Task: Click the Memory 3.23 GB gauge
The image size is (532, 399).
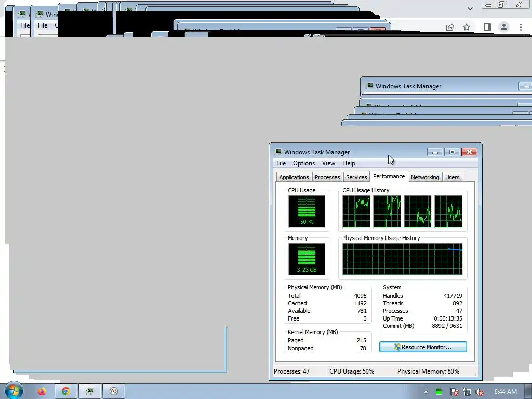Action: tap(307, 259)
